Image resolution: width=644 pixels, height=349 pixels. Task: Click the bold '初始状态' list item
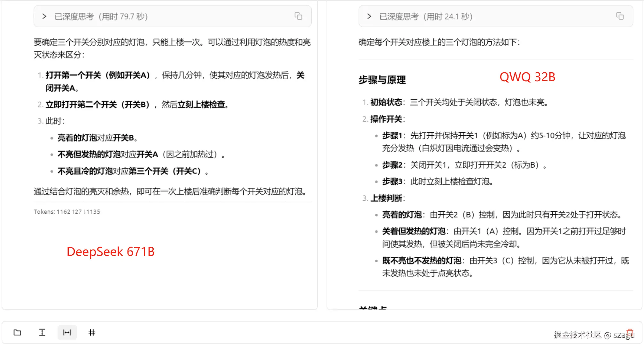coord(386,102)
